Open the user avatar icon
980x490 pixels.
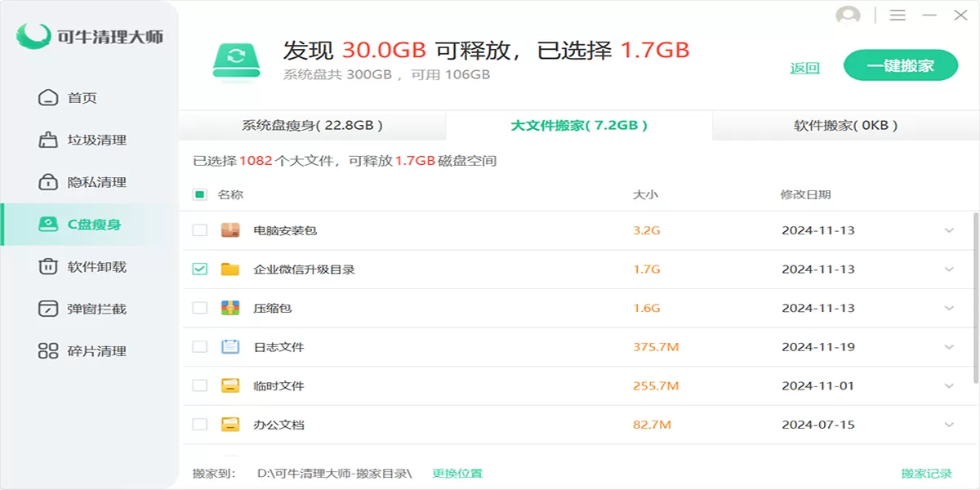click(849, 16)
